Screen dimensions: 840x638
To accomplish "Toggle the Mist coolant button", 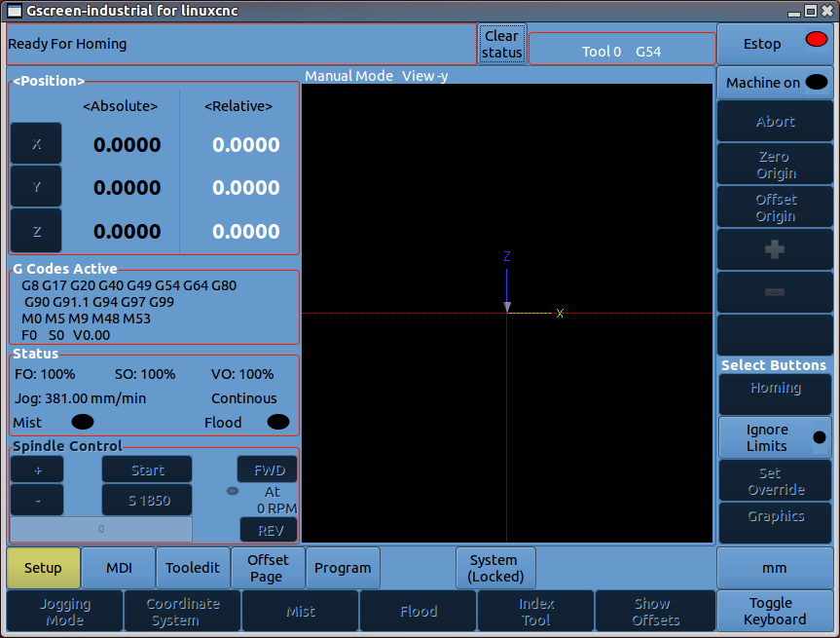I will (x=300, y=611).
